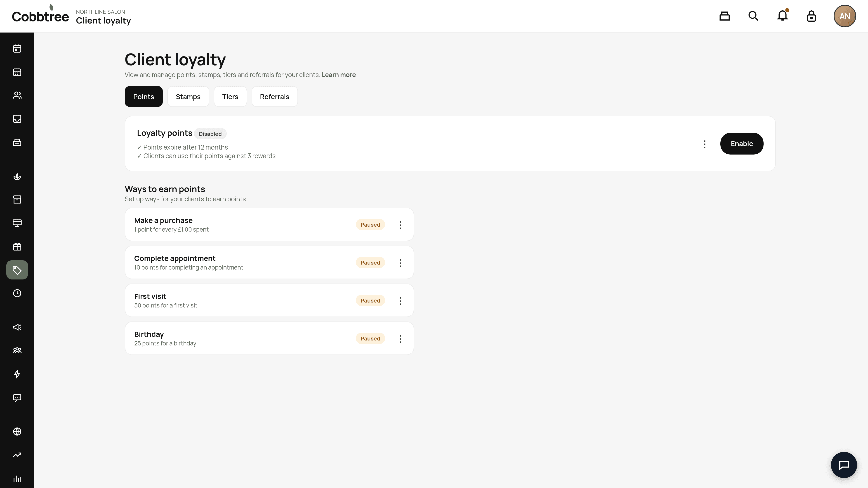Open the trending arrow analytics icon
This screenshot has height=488, width=868.
coord(17,455)
